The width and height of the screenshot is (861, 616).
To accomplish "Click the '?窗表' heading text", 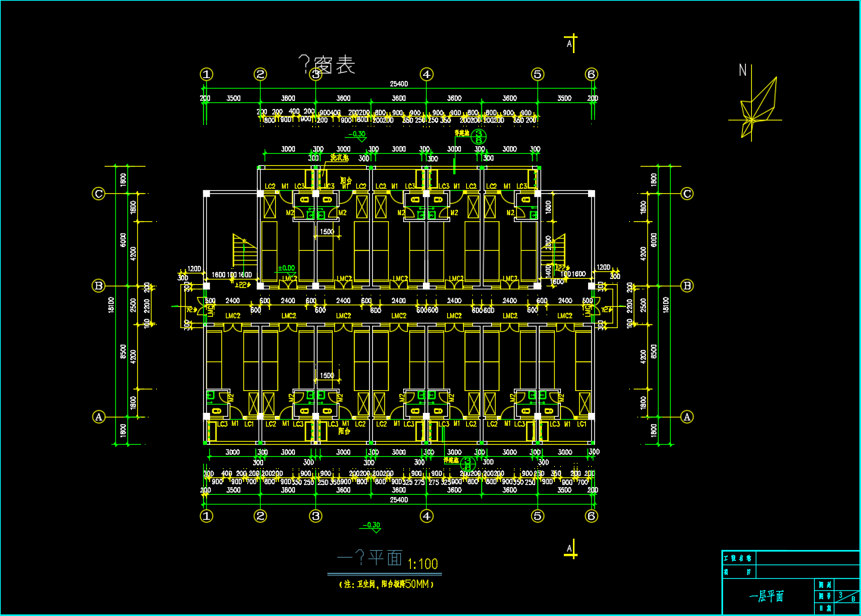I will [x=327, y=65].
